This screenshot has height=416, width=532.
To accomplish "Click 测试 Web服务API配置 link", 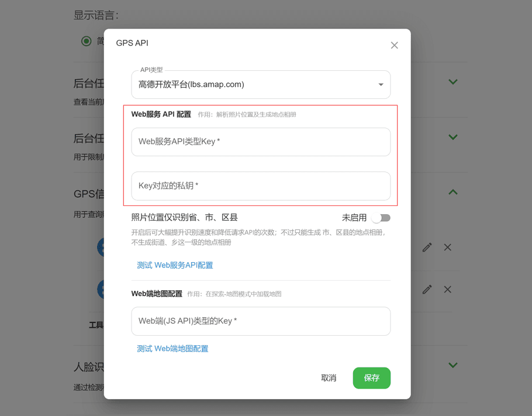I will (x=175, y=265).
